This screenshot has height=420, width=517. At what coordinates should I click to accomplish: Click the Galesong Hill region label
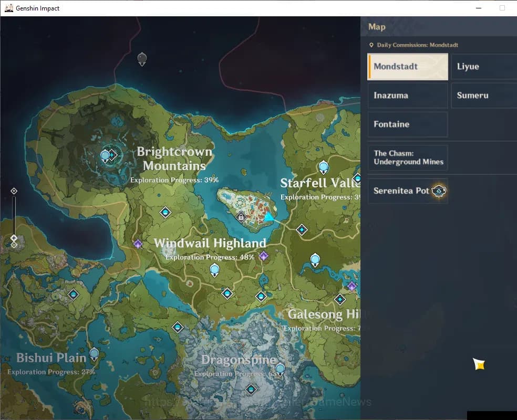pyautogui.click(x=324, y=314)
